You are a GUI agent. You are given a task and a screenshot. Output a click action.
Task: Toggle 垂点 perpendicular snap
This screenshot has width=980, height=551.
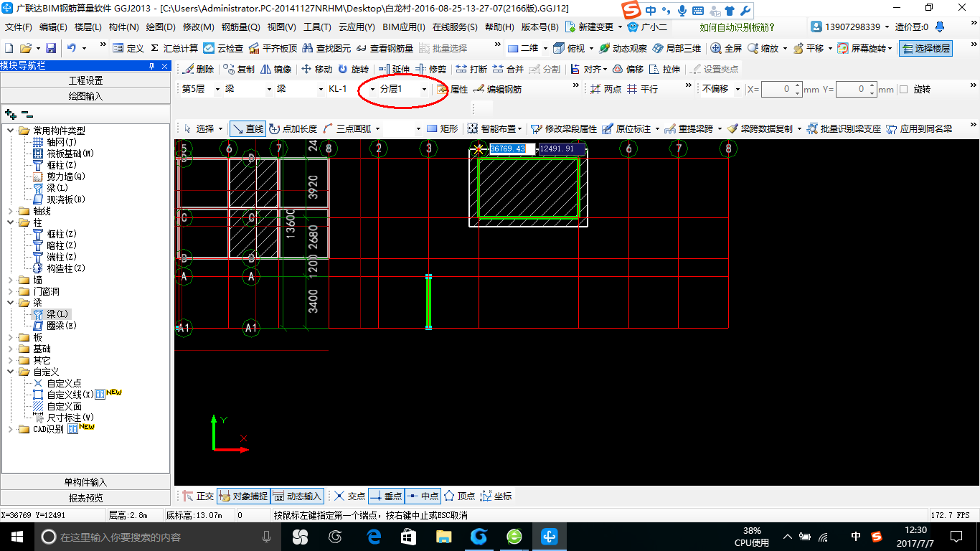(x=386, y=496)
